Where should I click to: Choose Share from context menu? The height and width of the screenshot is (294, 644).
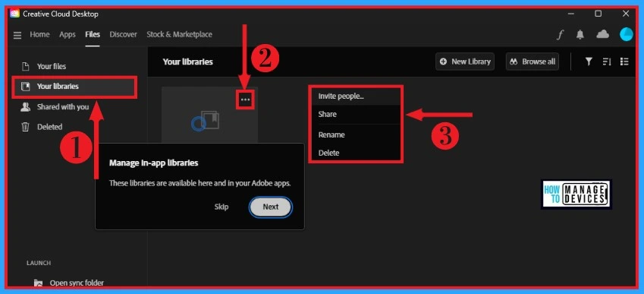[x=356, y=114]
